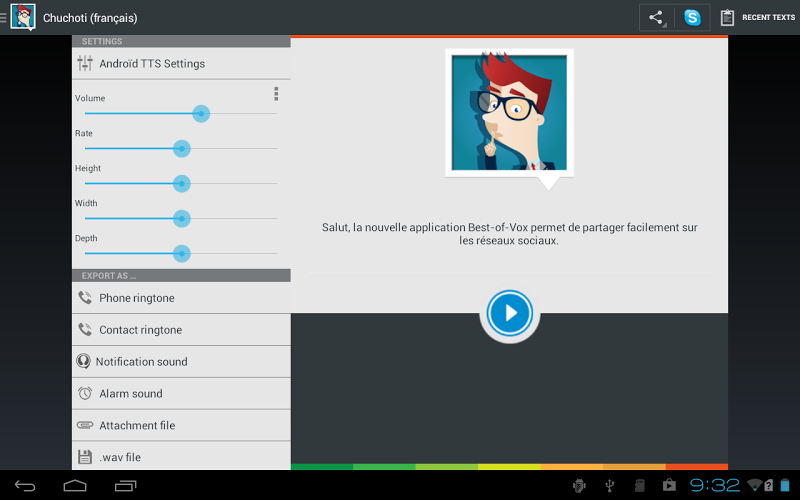Open the three-dot overflow menu
Screen dimensions: 800x500
tap(276, 93)
